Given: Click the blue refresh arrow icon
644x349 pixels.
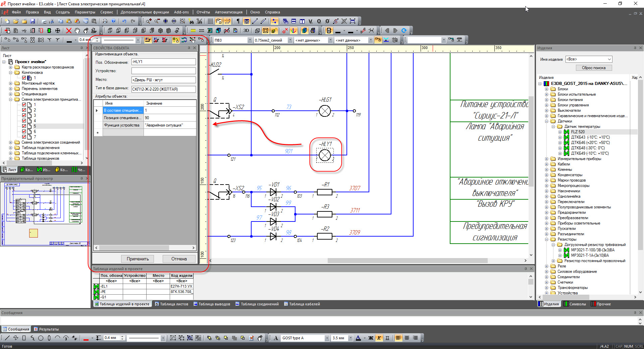Looking at the screenshot, I should (x=404, y=31).
